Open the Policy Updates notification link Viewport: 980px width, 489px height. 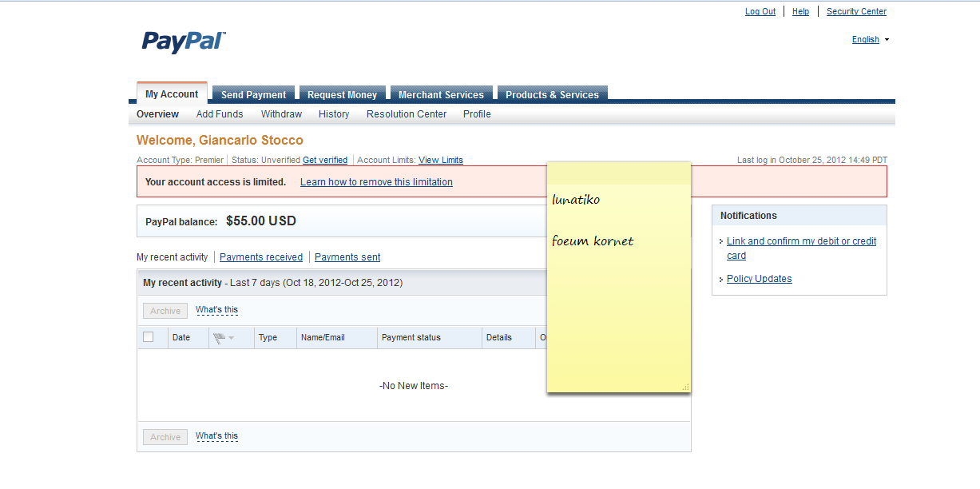click(x=760, y=279)
